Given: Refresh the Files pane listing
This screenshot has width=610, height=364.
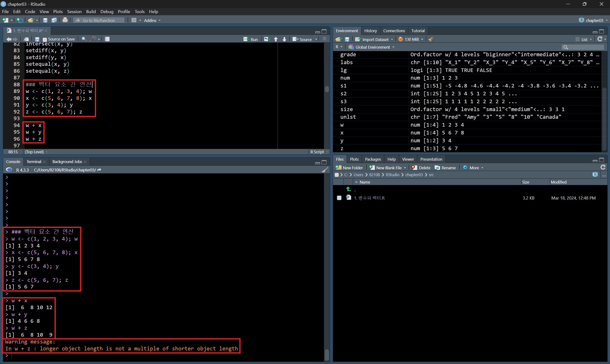Looking at the screenshot, I should [x=603, y=168].
